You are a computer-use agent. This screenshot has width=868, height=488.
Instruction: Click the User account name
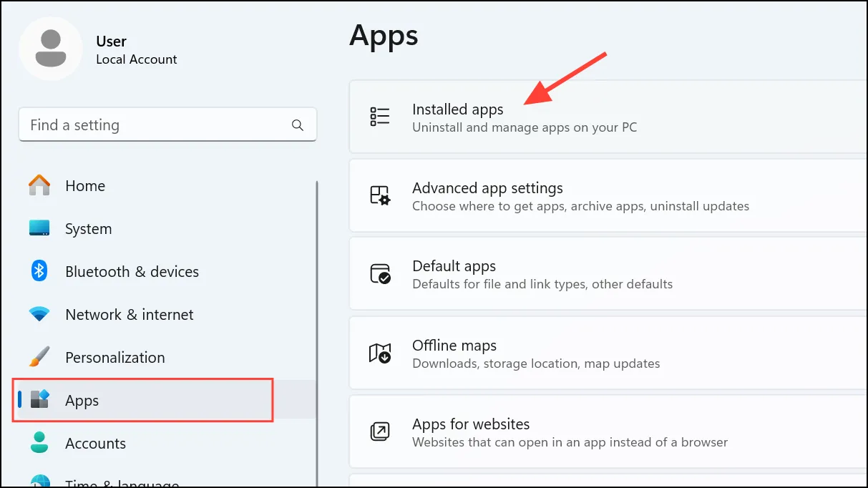pyautogui.click(x=111, y=42)
